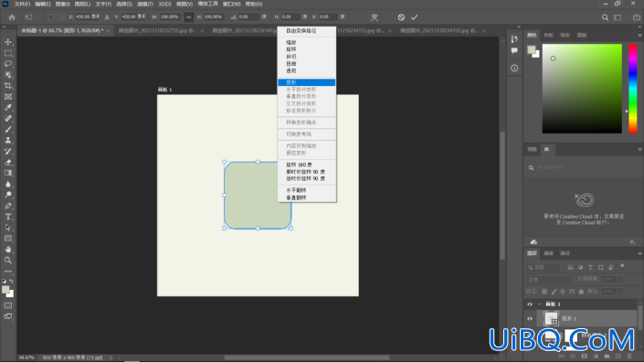Click the swap foreground/background colors icon

click(12, 282)
